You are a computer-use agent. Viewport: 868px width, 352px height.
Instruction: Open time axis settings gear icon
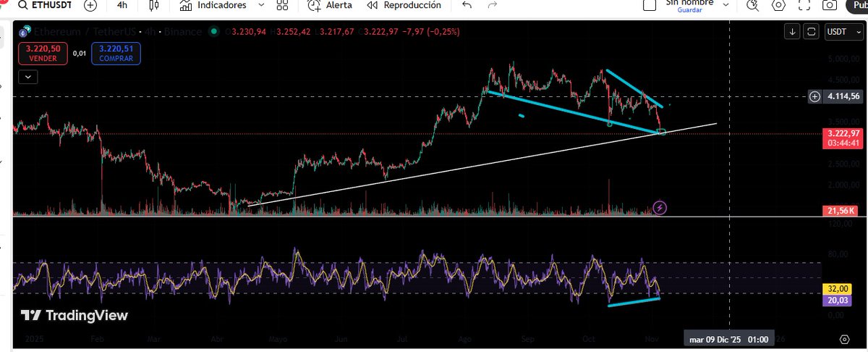(844, 339)
